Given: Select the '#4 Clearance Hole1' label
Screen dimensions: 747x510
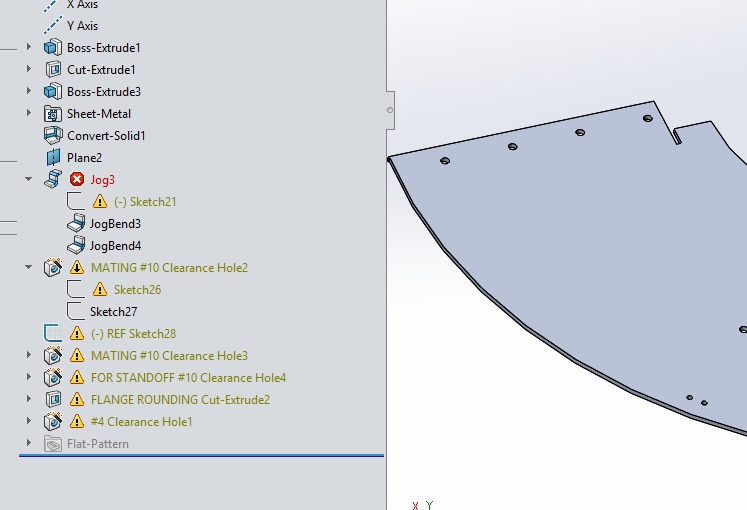Looking at the screenshot, I should (141, 421).
